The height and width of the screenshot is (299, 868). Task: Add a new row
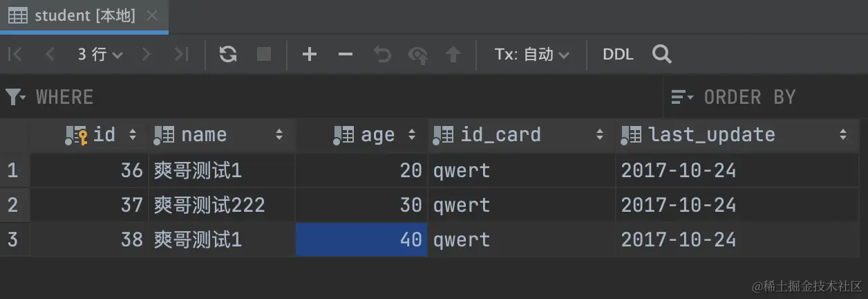click(310, 55)
